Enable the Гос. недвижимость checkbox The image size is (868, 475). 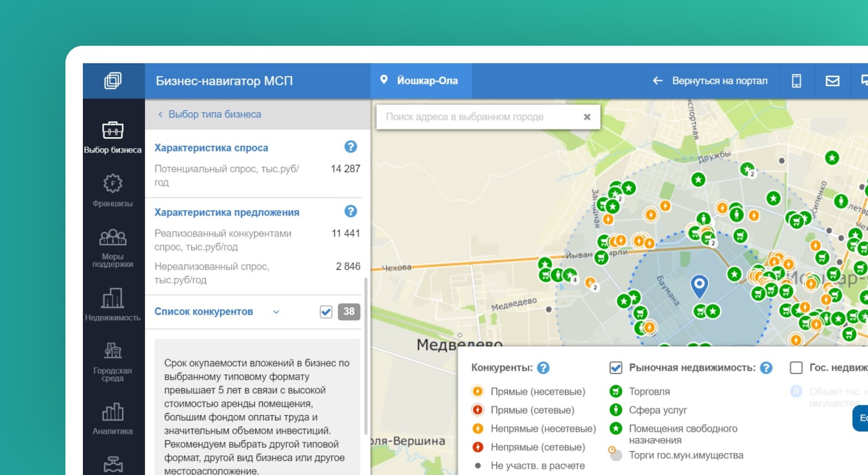click(x=796, y=368)
